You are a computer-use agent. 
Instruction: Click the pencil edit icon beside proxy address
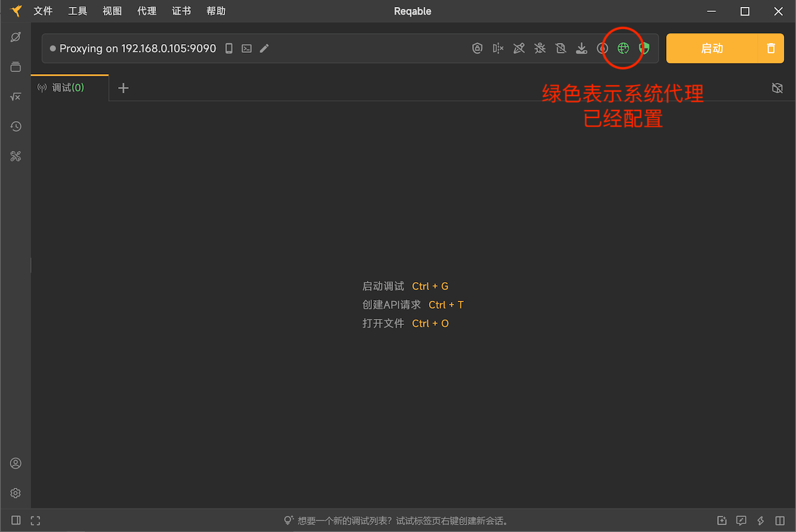click(264, 48)
